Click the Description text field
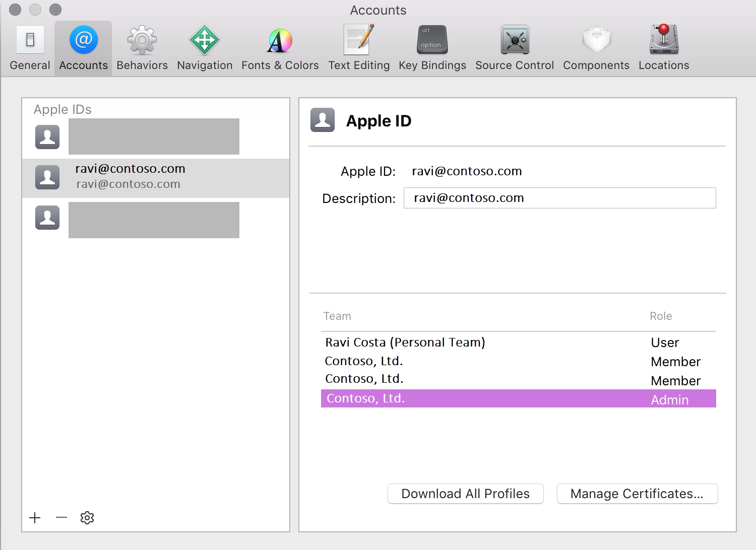This screenshot has height=550, width=756. point(559,198)
